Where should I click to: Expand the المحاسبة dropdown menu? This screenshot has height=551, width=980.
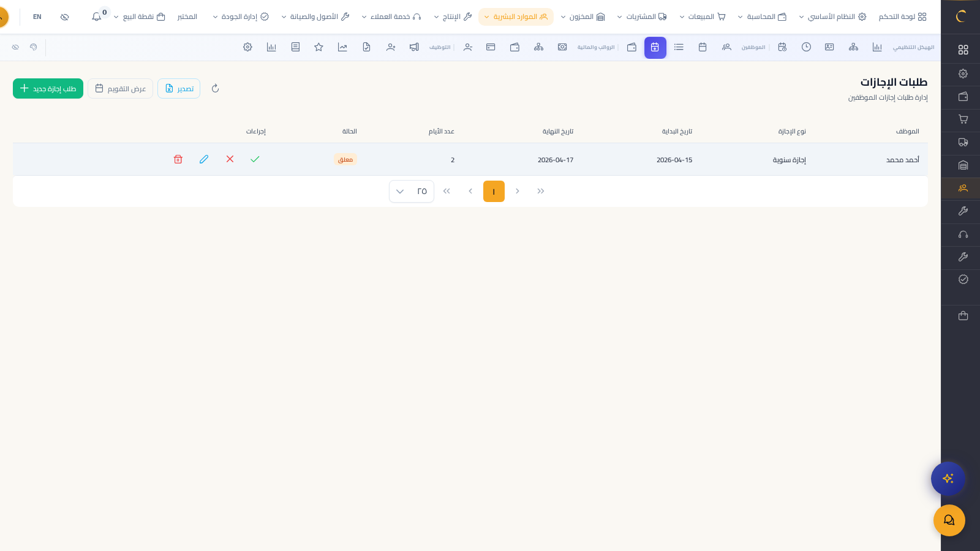(761, 17)
